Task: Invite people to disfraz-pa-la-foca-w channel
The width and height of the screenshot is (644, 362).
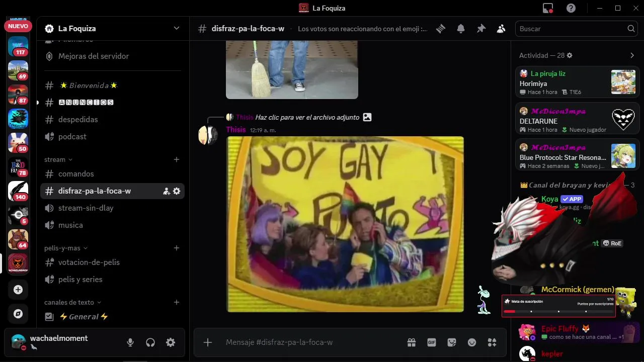Action: click(x=167, y=191)
